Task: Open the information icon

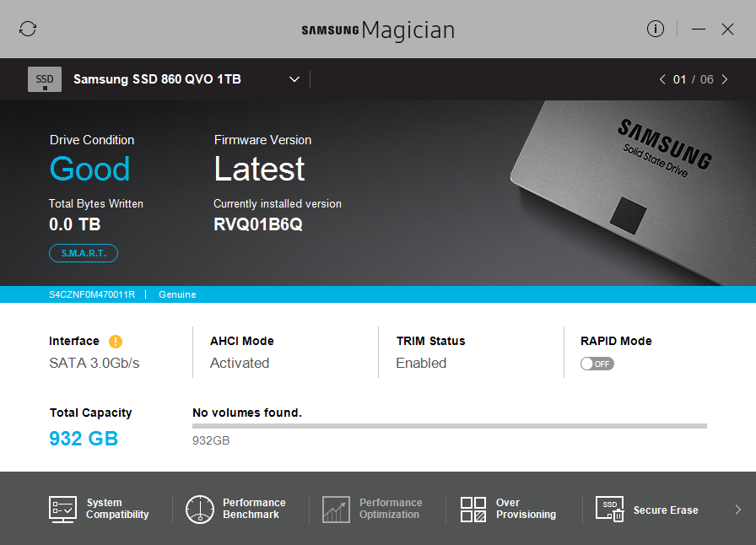Action: (656, 29)
